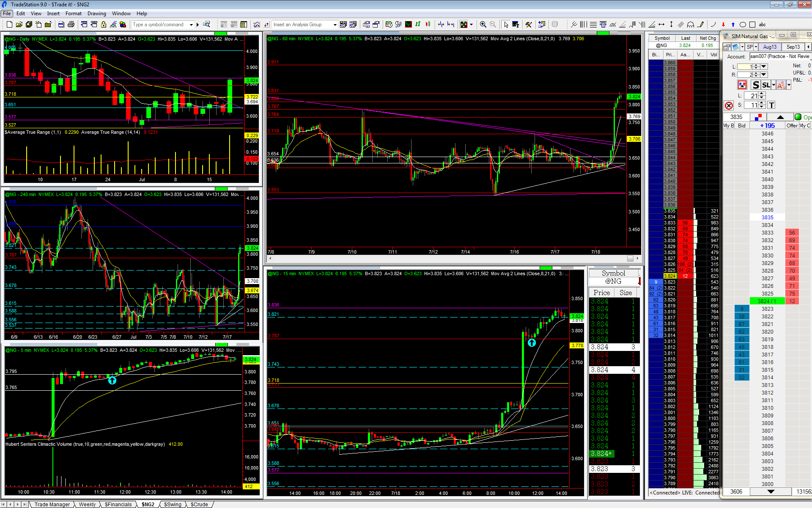Toggle the T button next to S quantity
This screenshot has width=812, height=508.
click(771, 105)
